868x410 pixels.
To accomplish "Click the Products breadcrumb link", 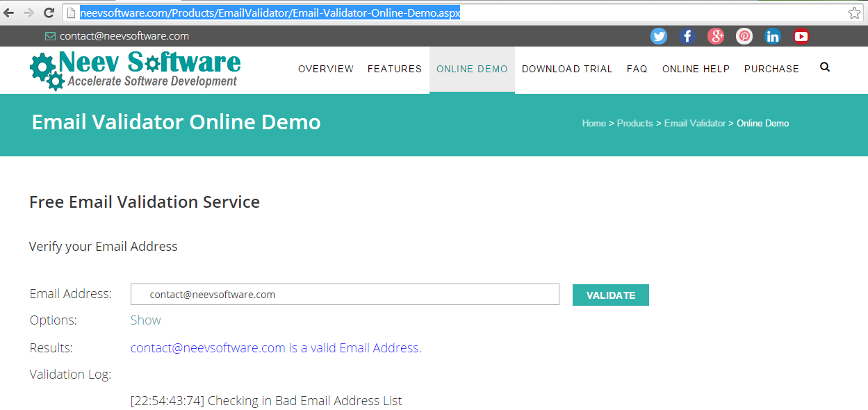I will click(x=634, y=123).
